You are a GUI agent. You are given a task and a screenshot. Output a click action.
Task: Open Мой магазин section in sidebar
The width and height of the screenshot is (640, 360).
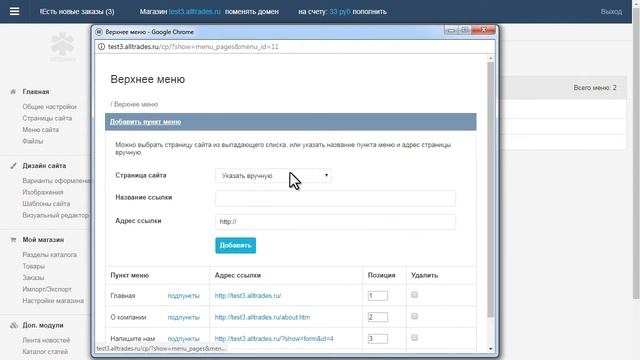[43, 240]
